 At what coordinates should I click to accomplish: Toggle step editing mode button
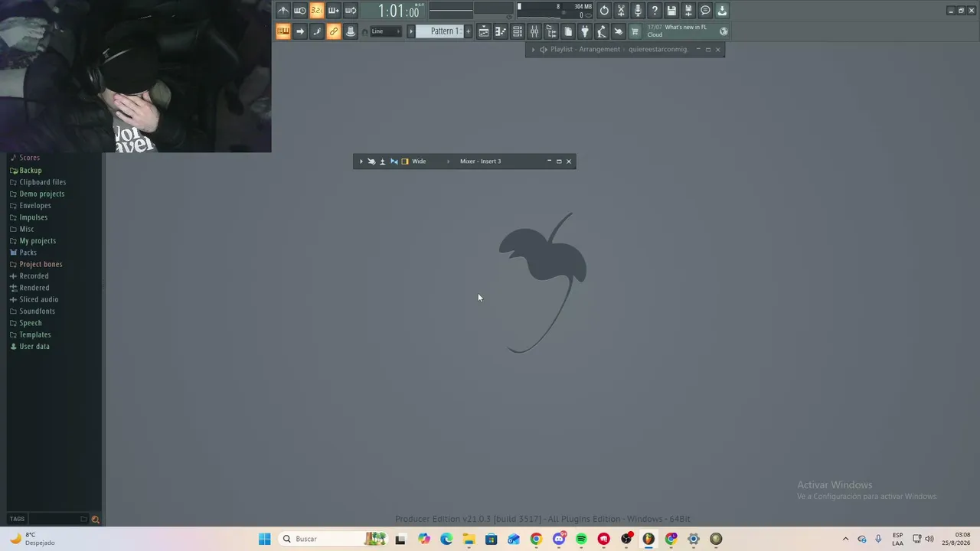click(x=317, y=31)
